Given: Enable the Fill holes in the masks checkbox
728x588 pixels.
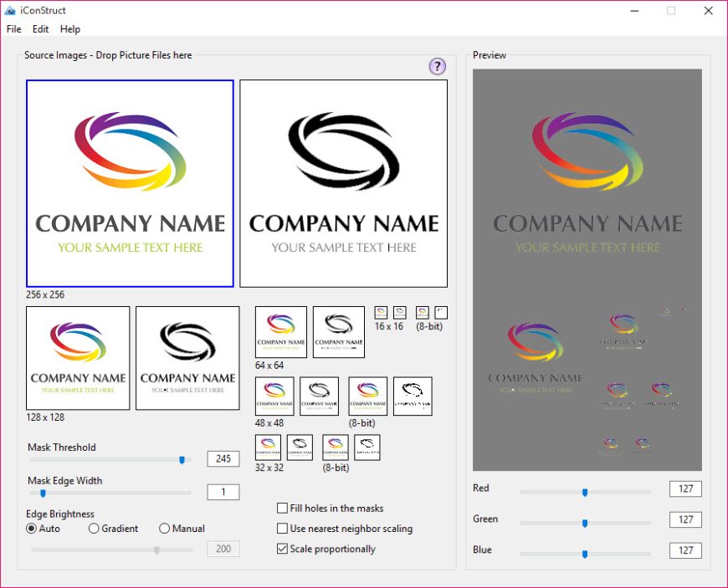Looking at the screenshot, I should pyautogui.click(x=283, y=508).
